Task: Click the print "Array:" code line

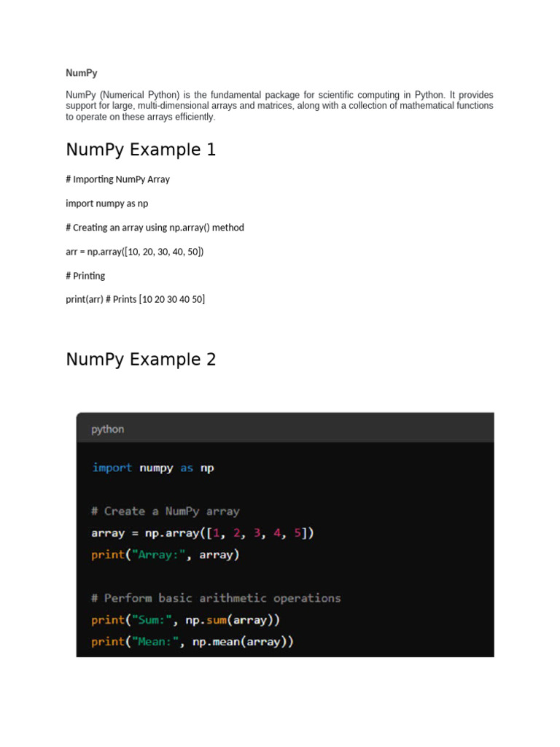Action: coord(165,554)
